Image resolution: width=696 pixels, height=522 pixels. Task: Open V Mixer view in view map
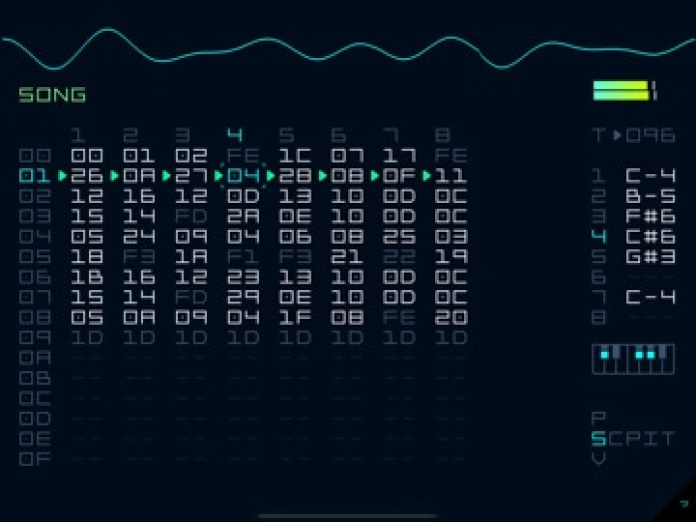coord(599,459)
